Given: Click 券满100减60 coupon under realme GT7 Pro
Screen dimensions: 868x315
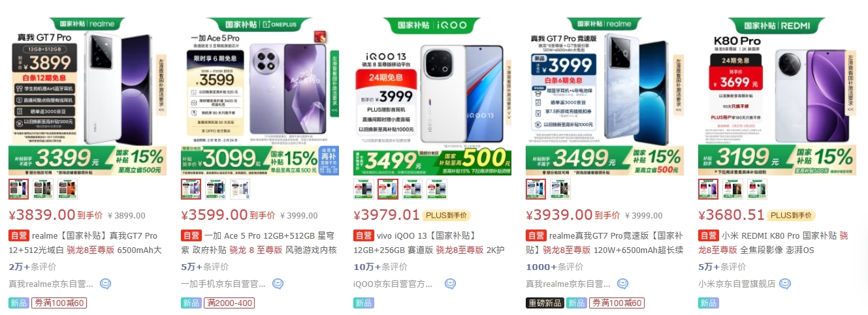Looking at the screenshot, I should pyautogui.click(x=59, y=303).
